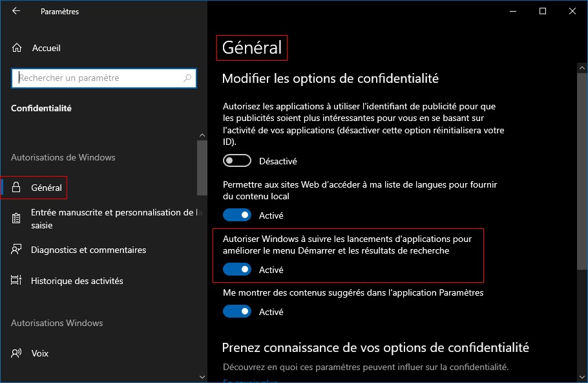
Task: Toggle suggested content in Paramètres off
Action: click(x=236, y=312)
